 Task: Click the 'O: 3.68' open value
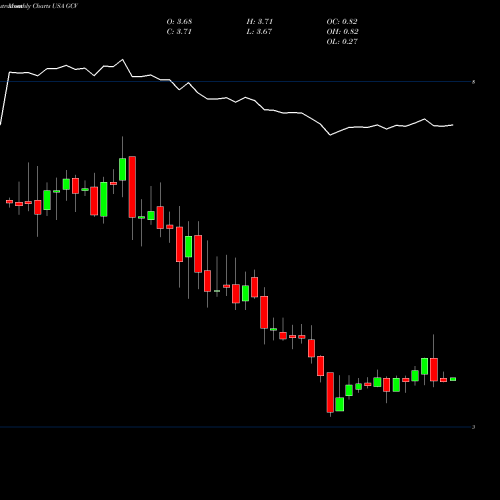click(179, 22)
